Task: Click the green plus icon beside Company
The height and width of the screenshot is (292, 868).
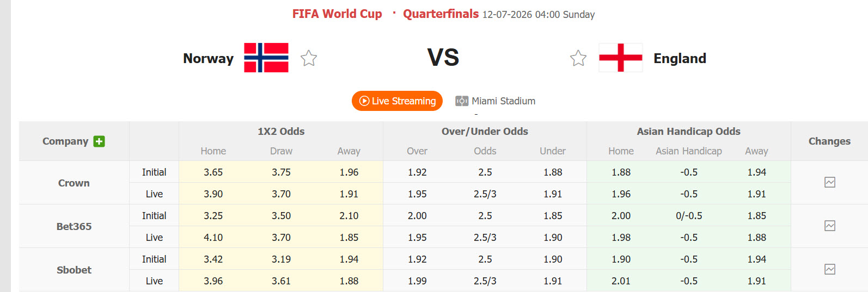Action: [x=99, y=141]
